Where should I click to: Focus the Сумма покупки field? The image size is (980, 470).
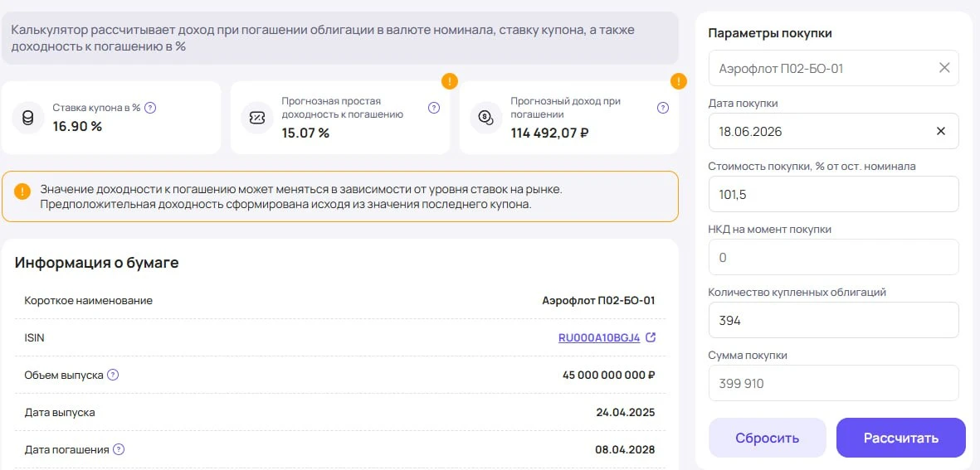pyautogui.click(x=834, y=383)
